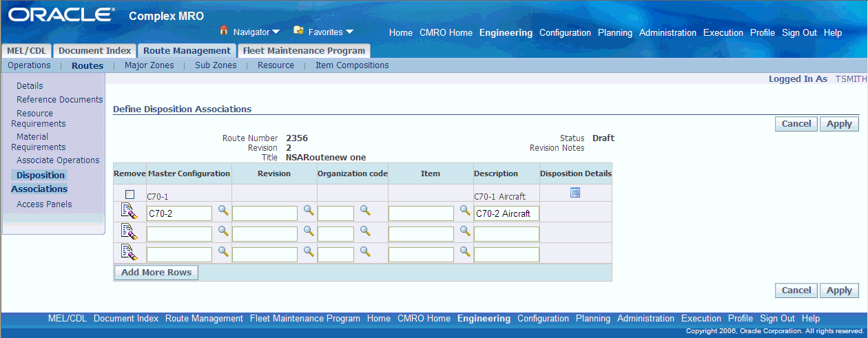The width and height of the screenshot is (868, 338).
Task: Click CMRO Home in top navigation
Action: [x=446, y=32]
